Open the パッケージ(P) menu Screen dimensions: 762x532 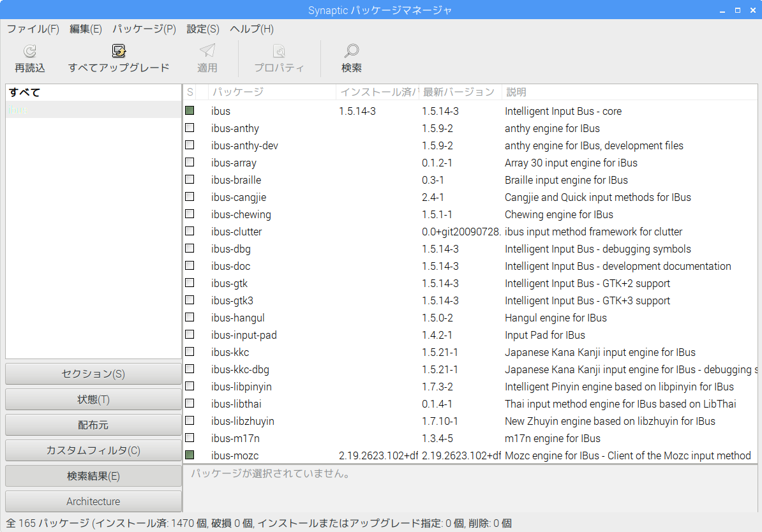click(x=144, y=29)
